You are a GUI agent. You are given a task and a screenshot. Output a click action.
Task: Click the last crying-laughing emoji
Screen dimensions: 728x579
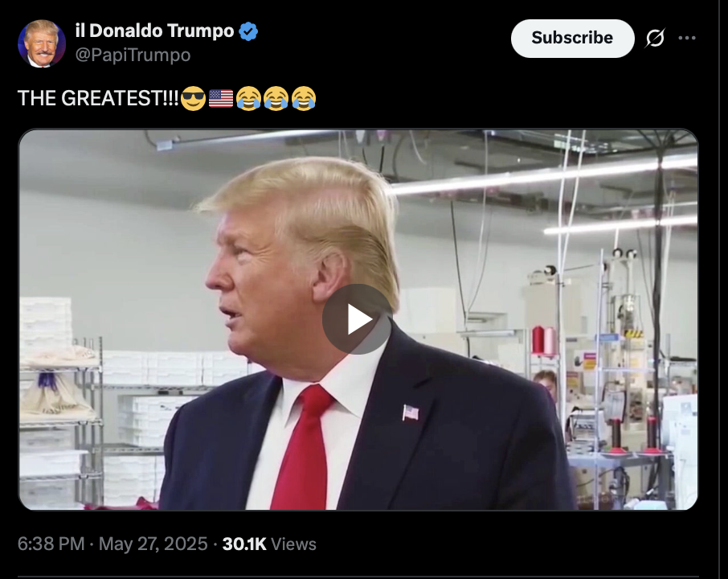[304, 99]
